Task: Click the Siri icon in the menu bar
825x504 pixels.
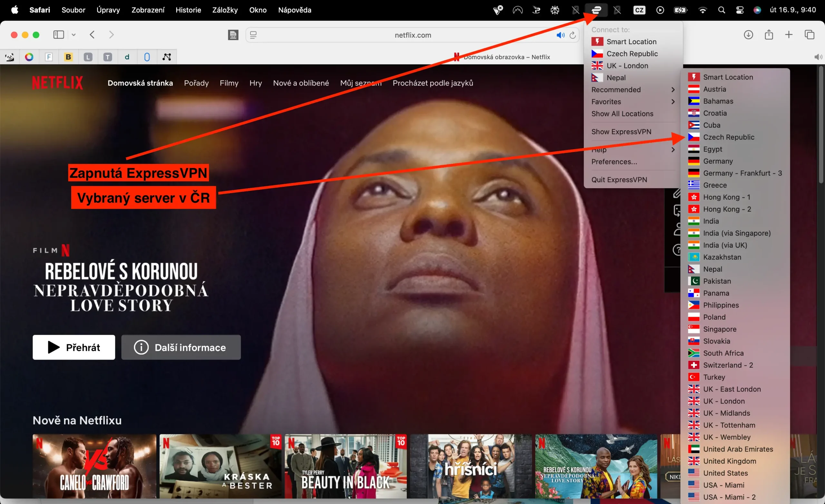Action: (757, 10)
